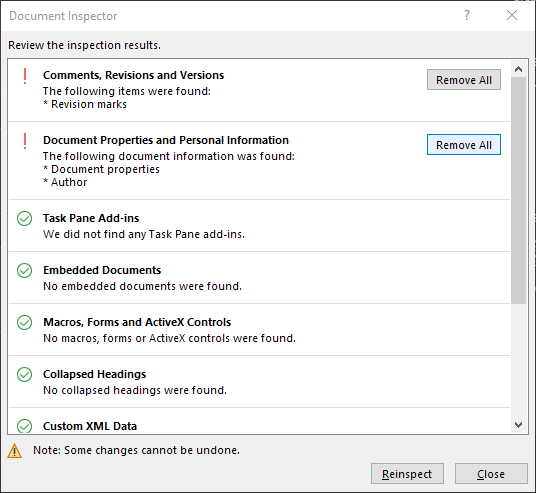The image size is (536, 493).
Task: Click the green checkmark for Custom XML Data
Action: pos(25,426)
